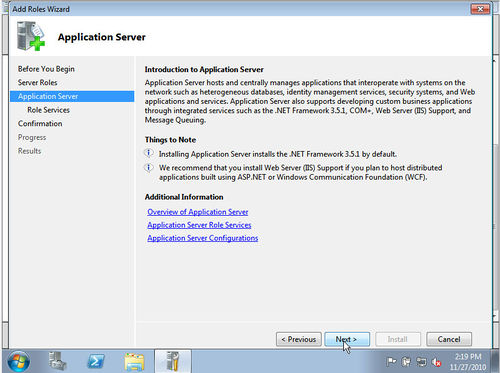Click the tray icon beside the flag
This screenshot has height=373, width=500.
(x=406, y=361)
